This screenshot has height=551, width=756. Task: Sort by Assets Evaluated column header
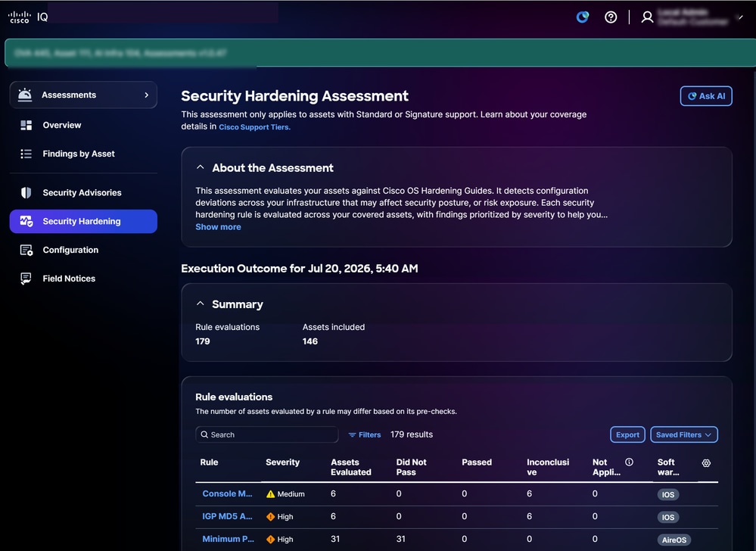click(351, 467)
